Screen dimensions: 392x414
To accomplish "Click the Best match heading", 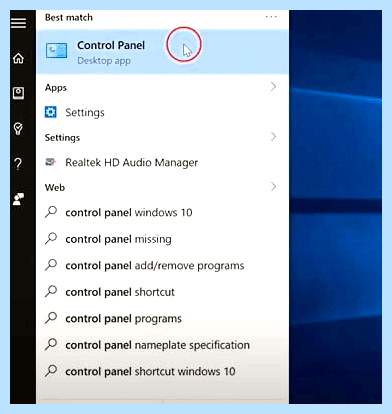I will [x=69, y=17].
